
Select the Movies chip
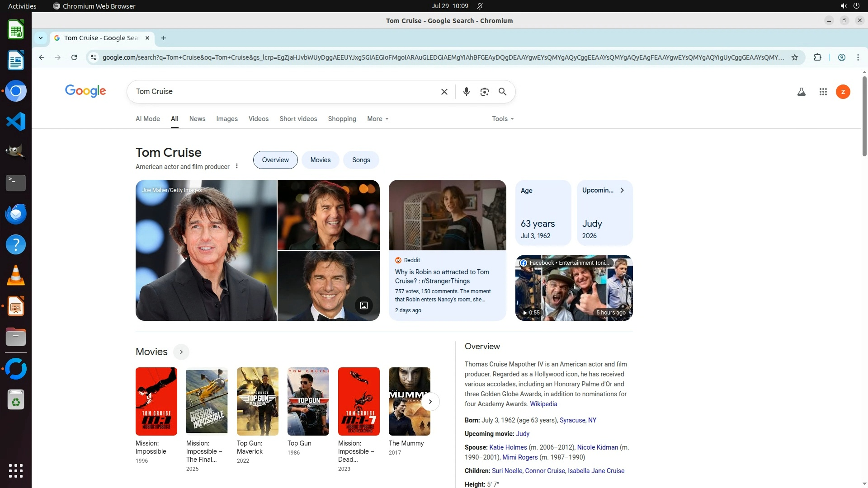click(x=320, y=160)
